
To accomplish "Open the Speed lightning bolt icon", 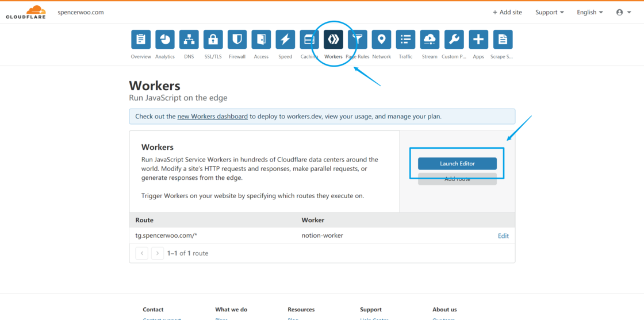I will tap(285, 40).
